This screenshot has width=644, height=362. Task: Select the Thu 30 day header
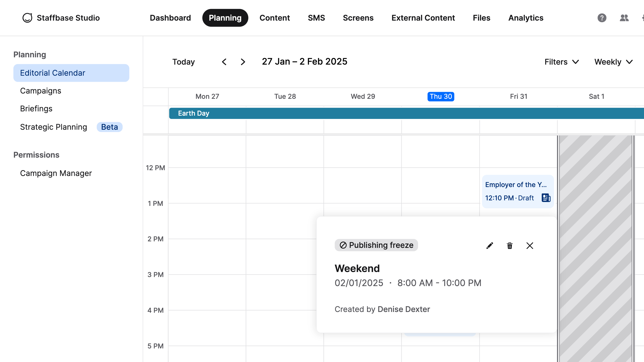[441, 97]
